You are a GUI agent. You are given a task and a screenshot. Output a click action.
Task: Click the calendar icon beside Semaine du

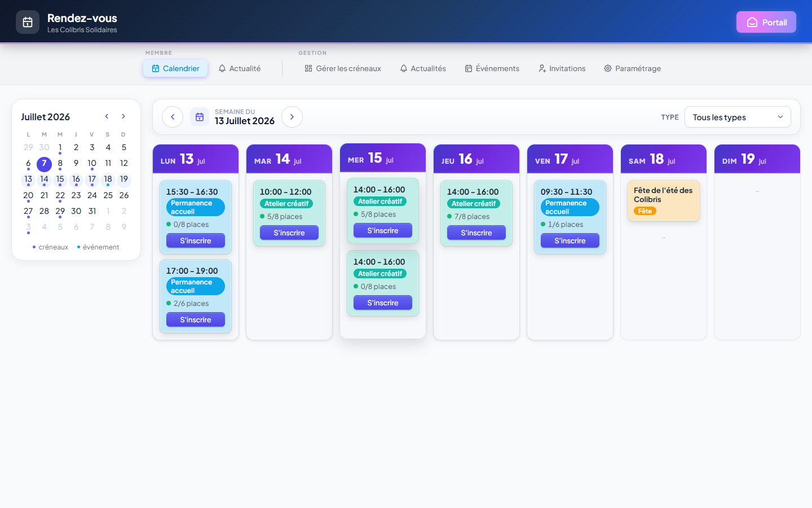click(x=200, y=117)
